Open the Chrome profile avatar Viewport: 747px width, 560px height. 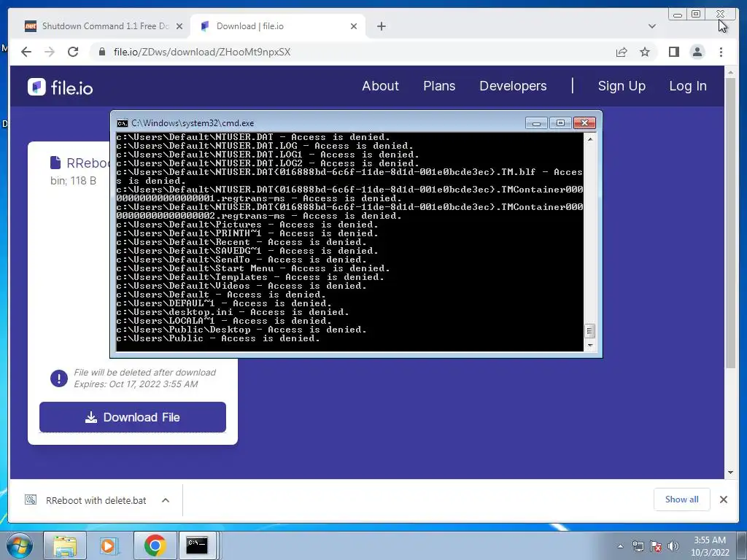click(697, 52)
